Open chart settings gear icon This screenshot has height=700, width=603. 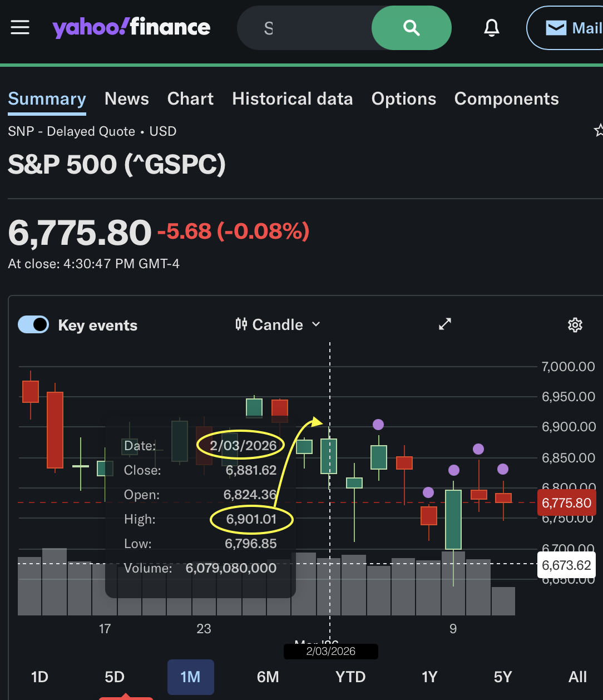[x=575, y=325]
